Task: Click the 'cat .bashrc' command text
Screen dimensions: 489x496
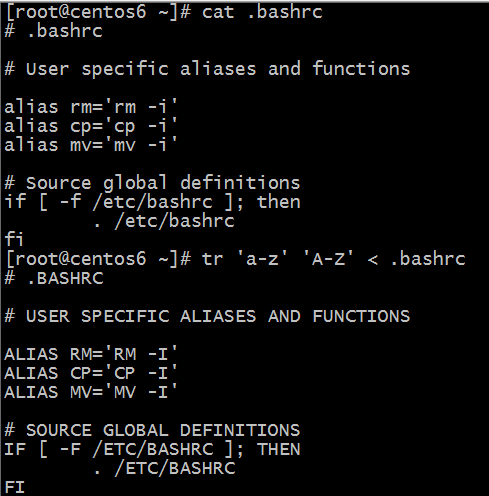Action: coord(262,12)
